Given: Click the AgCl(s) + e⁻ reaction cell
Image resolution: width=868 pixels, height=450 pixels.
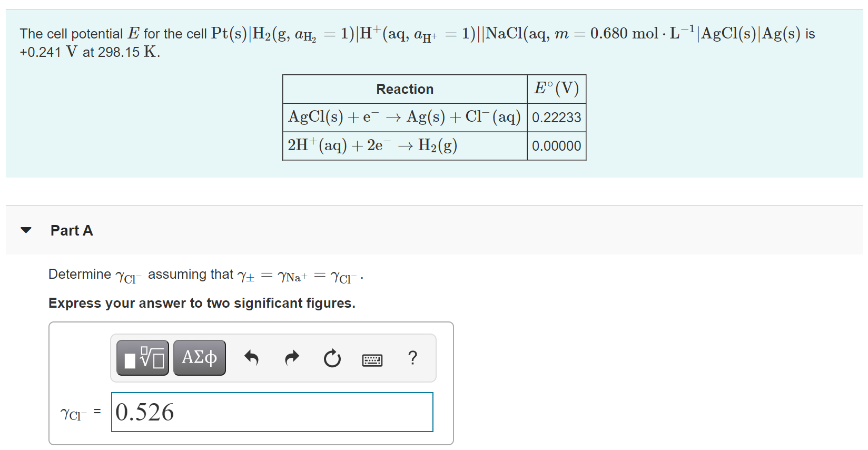Looking at the screenshot, I should [405, 117].
